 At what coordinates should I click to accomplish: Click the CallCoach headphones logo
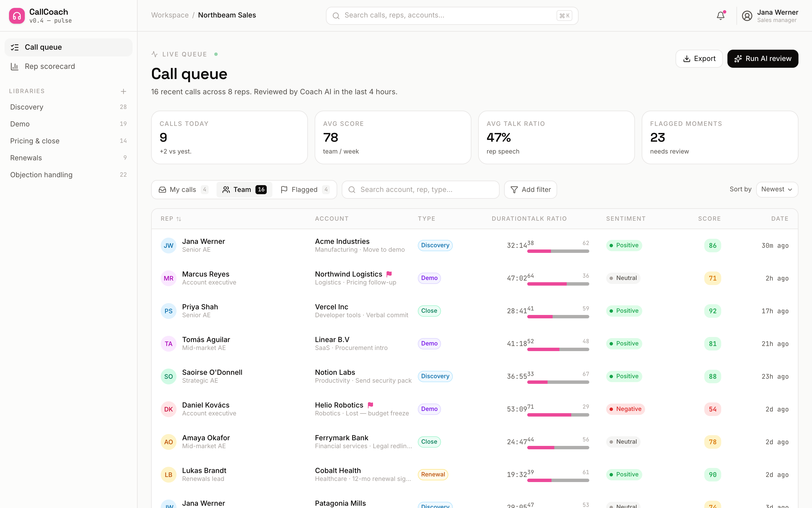(17, 16)
